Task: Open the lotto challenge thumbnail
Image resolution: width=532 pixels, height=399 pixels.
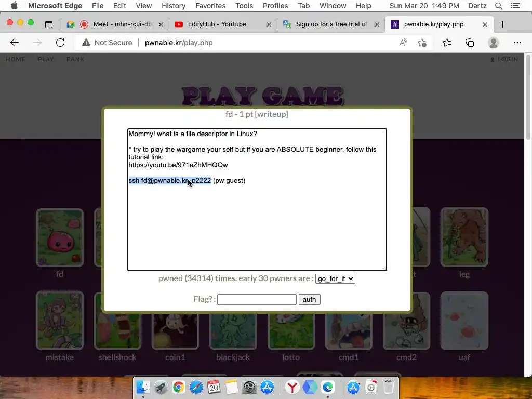Action: [x=291, y=331]
